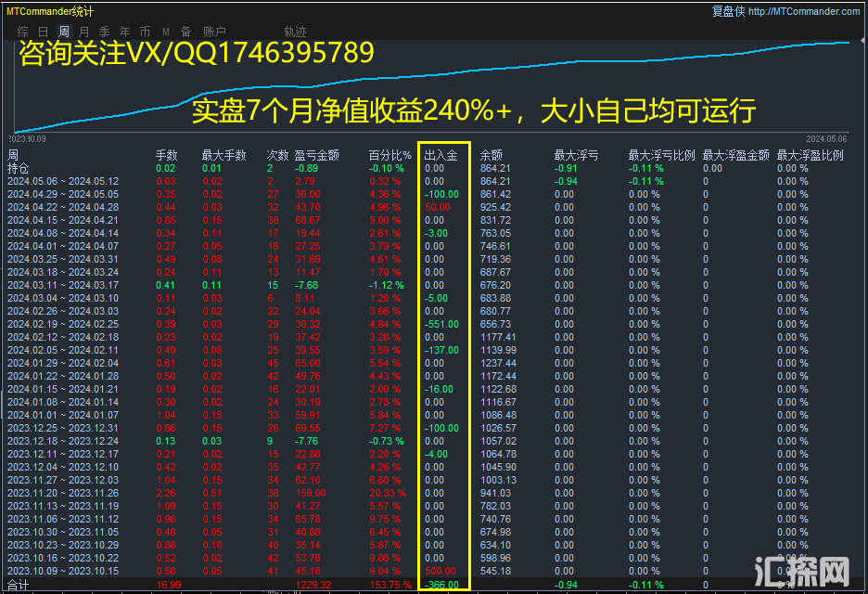Switch to the 币 symbol tab
868x594 pixels.
click(145, 31)
